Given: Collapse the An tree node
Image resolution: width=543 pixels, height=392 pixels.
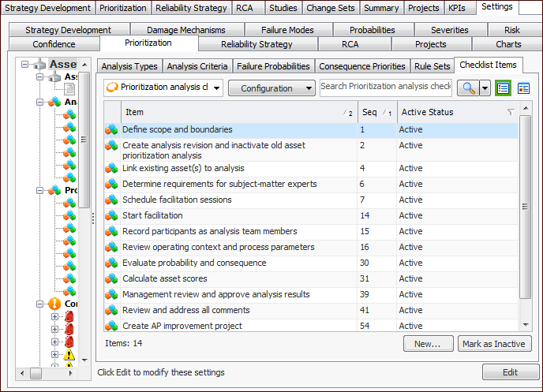Looking at the screenshot, I should click(x=39, y=102).
